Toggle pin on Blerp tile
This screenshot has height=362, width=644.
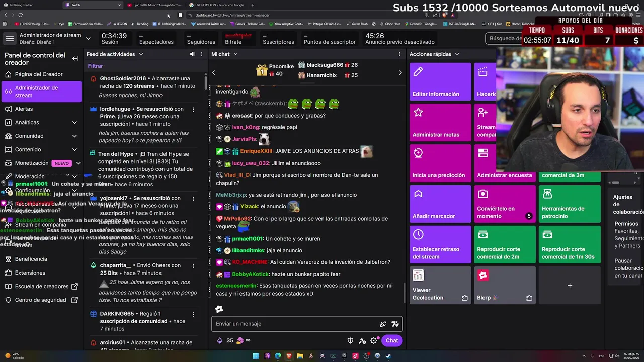pos(529,298)
